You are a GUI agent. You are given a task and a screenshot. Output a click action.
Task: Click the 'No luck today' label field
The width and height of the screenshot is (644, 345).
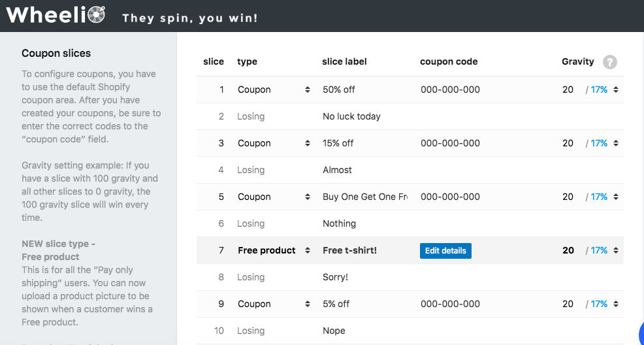pyautogui.click(x=363, y=116)
